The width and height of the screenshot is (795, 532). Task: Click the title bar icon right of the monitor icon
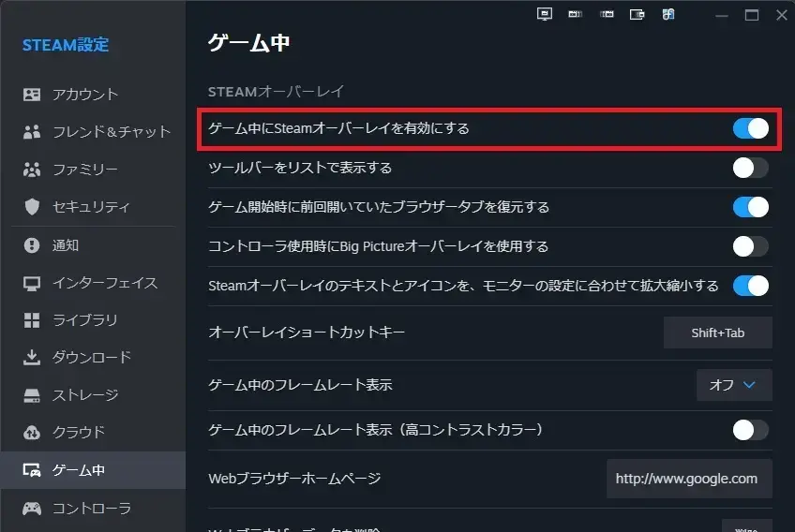coord(575,14)
